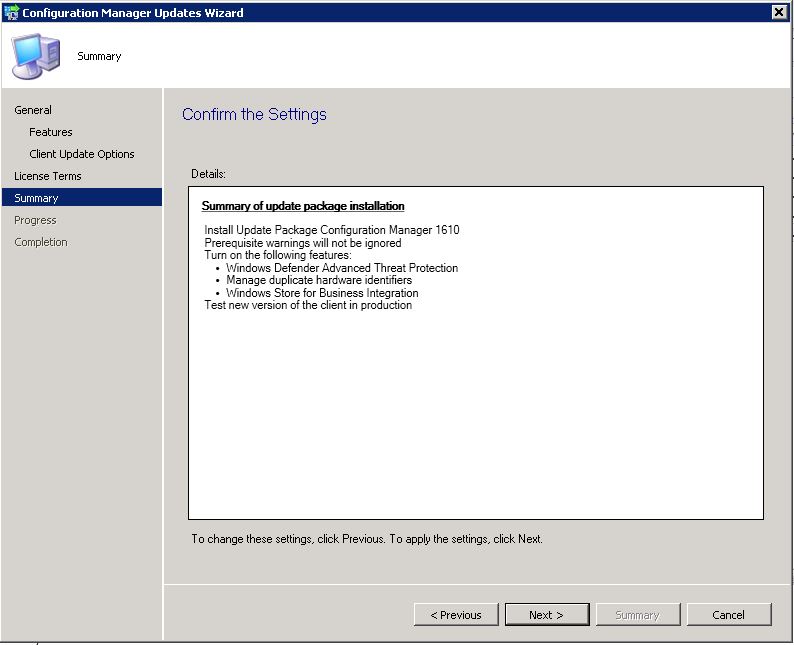Image resolution: width=794 pixels, height=645 pixels.
Task: Click the wizard title bar text
Action: (133, 13)
